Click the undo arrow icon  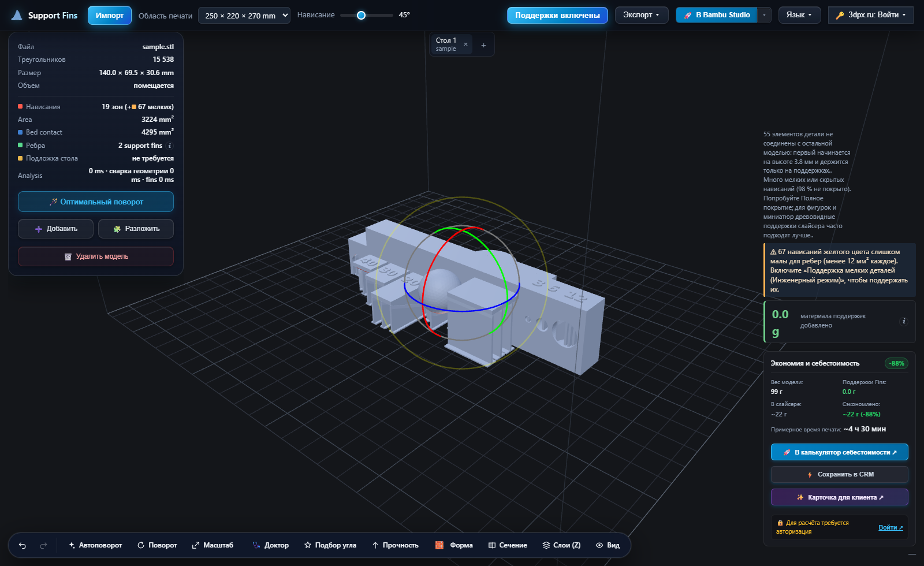[23, 545]
